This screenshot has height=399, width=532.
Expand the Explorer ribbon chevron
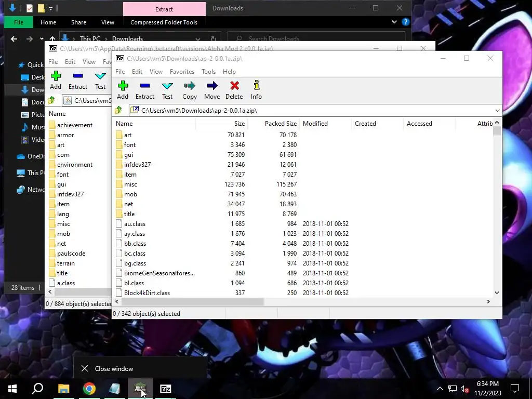click(394, 22)
